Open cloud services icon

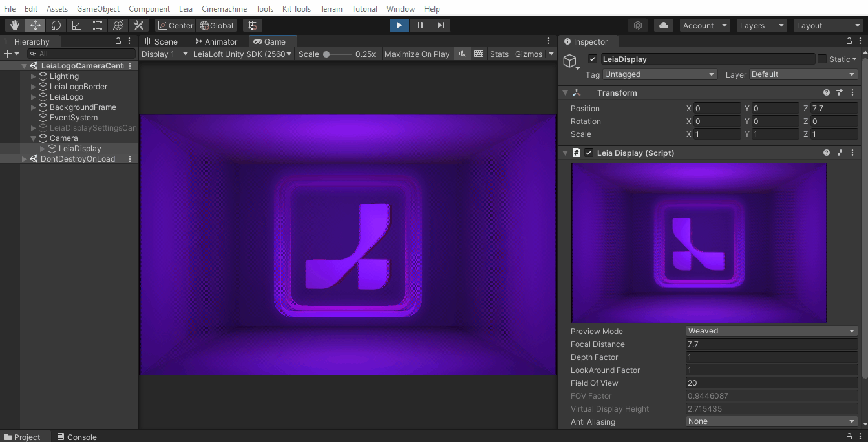coord(664,25)
